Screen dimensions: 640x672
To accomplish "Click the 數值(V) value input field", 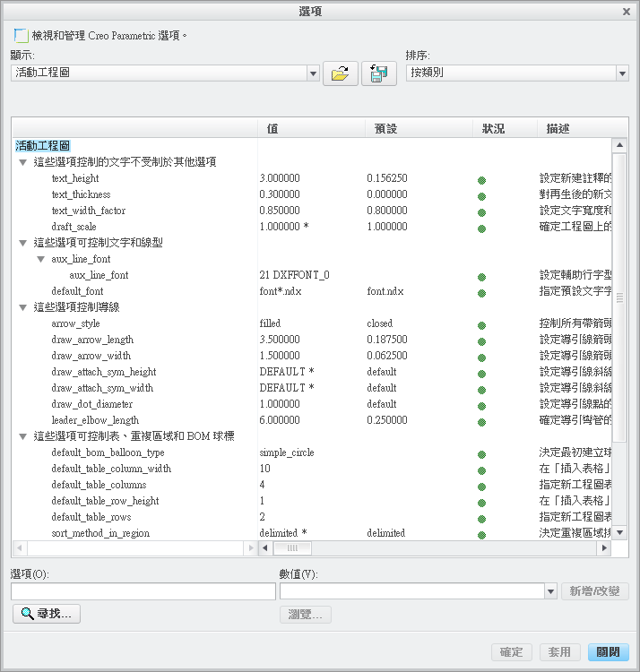I will [x=412, y=591].
